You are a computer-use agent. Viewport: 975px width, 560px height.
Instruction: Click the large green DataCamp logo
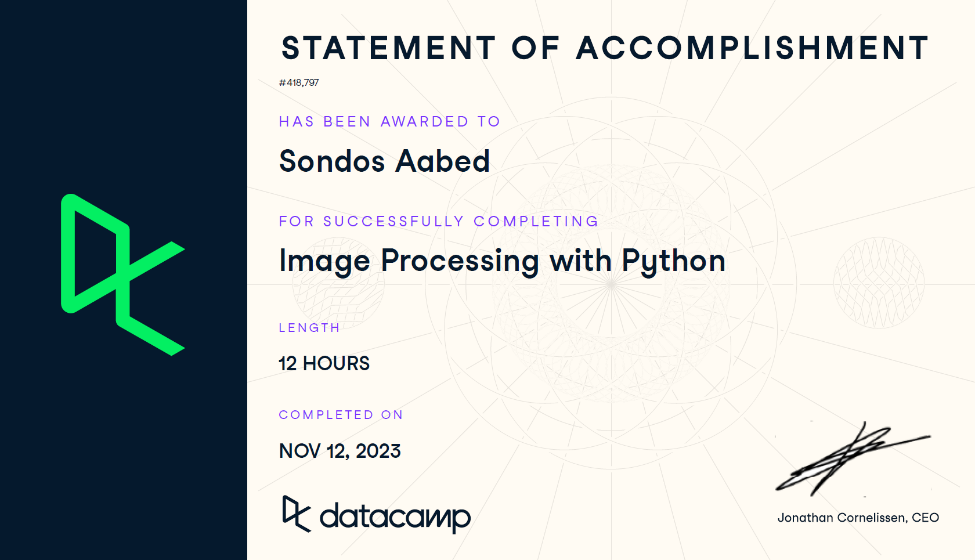click(123, 274)
